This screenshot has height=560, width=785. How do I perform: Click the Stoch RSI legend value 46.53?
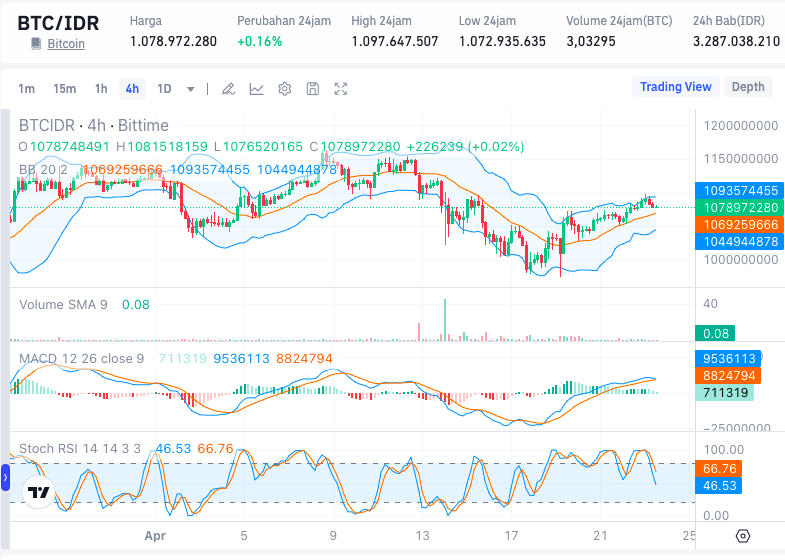coord(173,448)
